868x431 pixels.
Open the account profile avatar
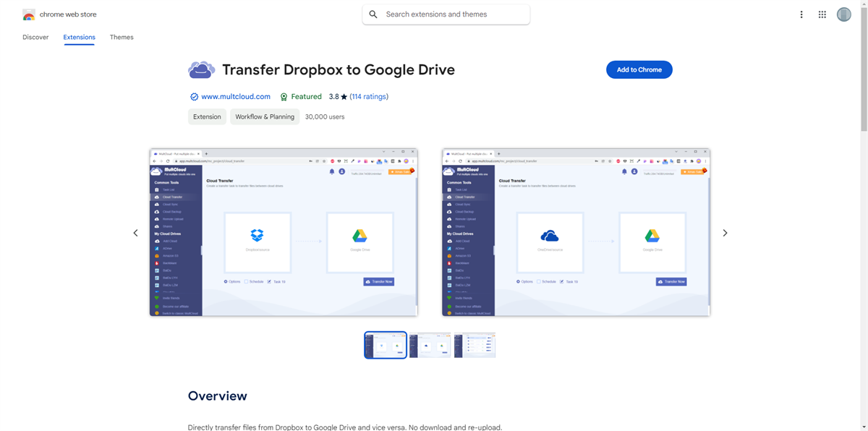(x=844, y=14)
